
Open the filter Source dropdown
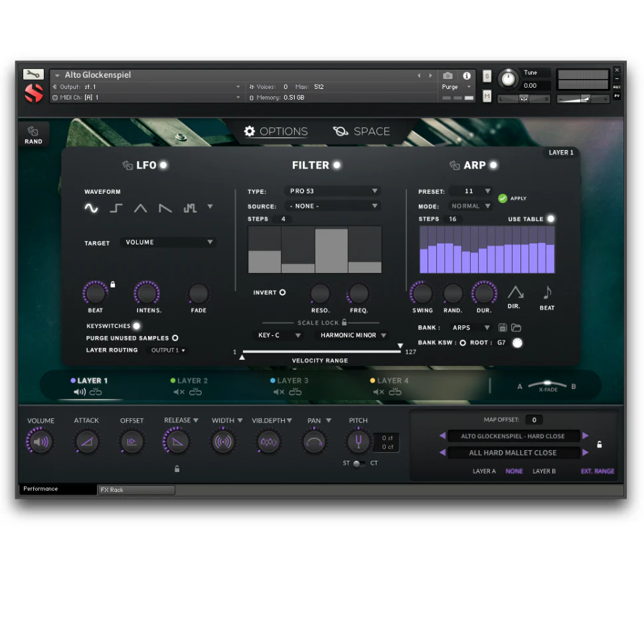pyautogui.click(x=332, y=206)
